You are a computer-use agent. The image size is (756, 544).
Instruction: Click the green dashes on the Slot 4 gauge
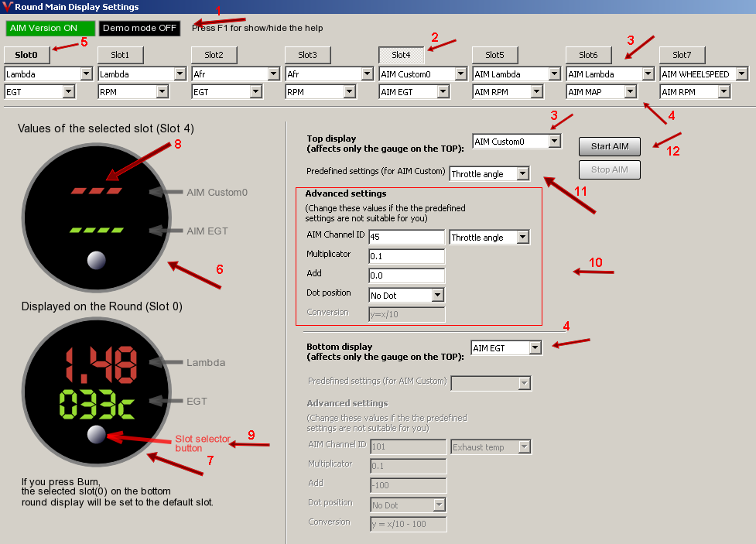pos(96,230)
